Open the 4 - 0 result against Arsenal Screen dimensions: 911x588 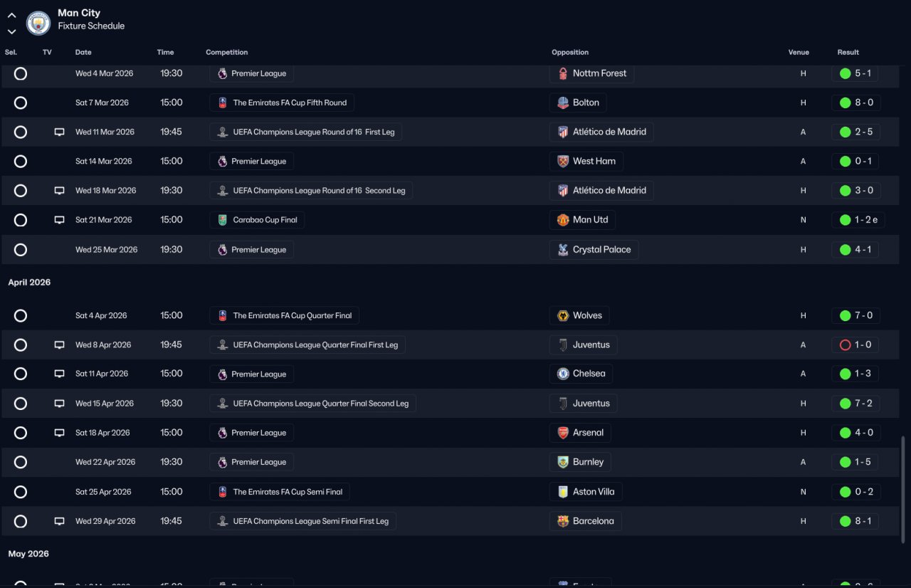[855, 433]
